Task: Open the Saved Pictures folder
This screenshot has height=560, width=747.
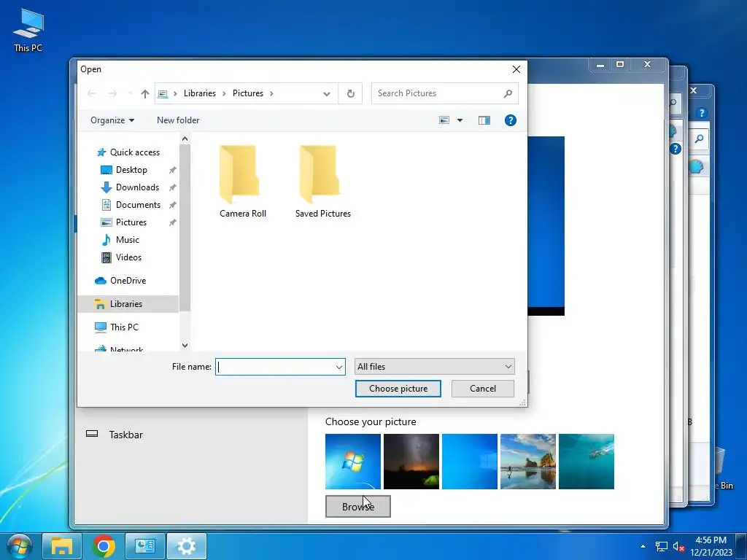Action: pos(323,182)
